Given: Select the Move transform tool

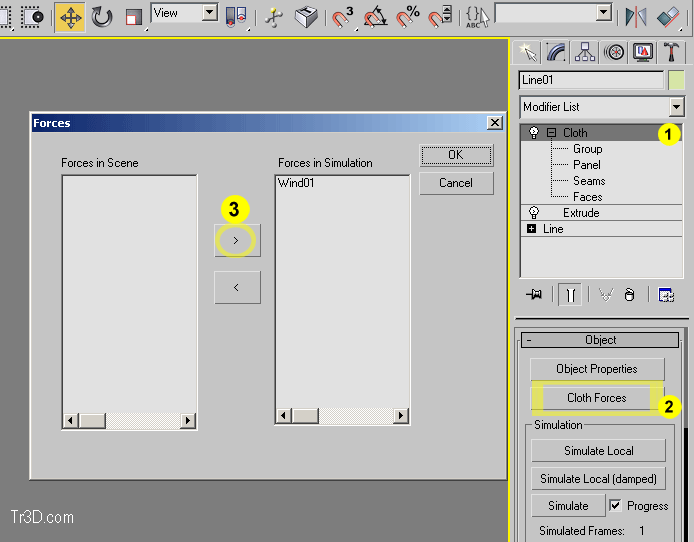Looking at the screenshot, I should (70, 17).
